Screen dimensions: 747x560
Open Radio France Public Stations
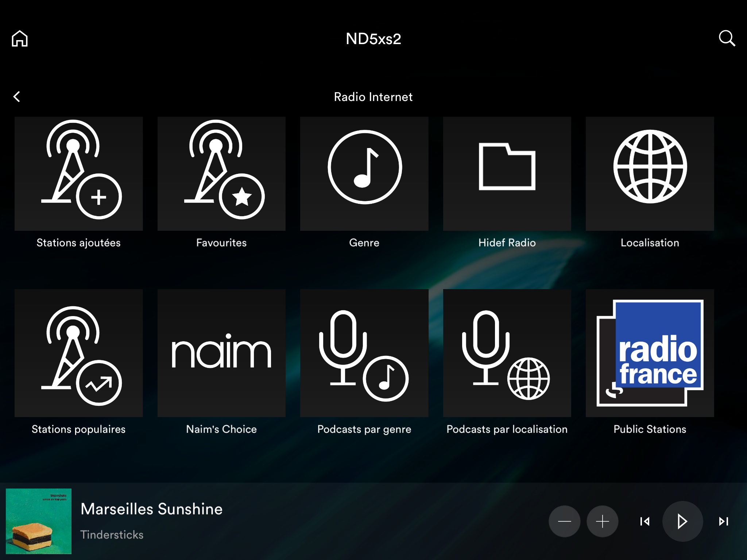click(650, 353)
